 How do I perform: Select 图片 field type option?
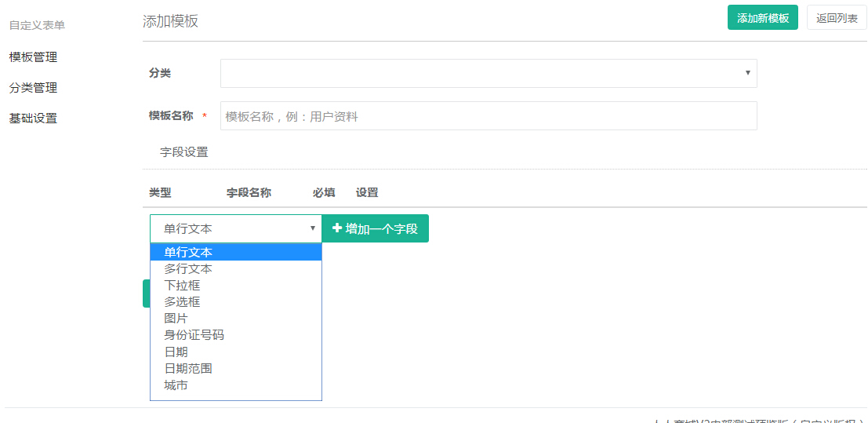coord(176,318)
